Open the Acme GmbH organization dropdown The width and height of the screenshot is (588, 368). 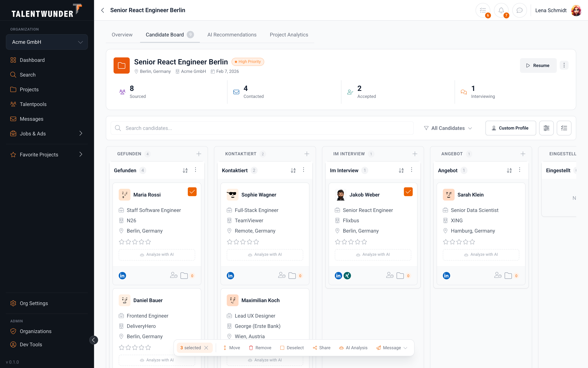click(x=47, y=42)
